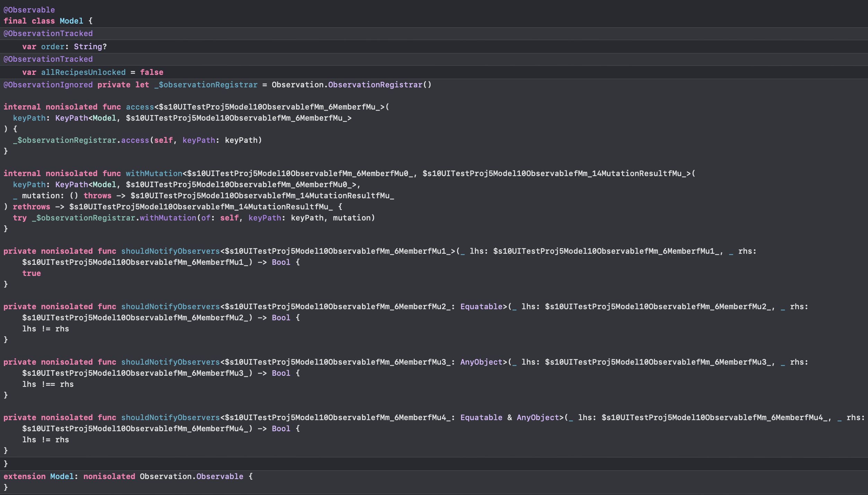Select the "order" property name
Image resolution: width=868 pixels, height=495 pixels.
53,46
